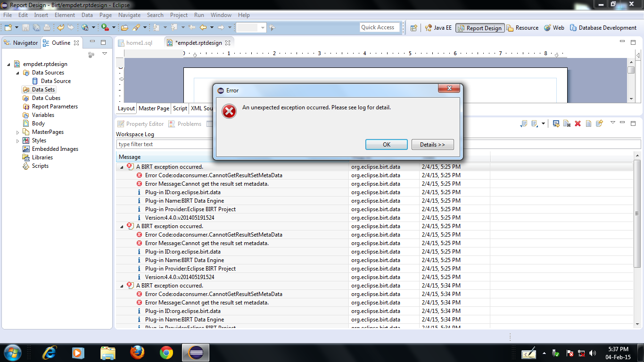The width and height of the screenshot is (644, 362).
Task: Open the Search dropdown arrow in toolbar
Action: coord(145,28)
